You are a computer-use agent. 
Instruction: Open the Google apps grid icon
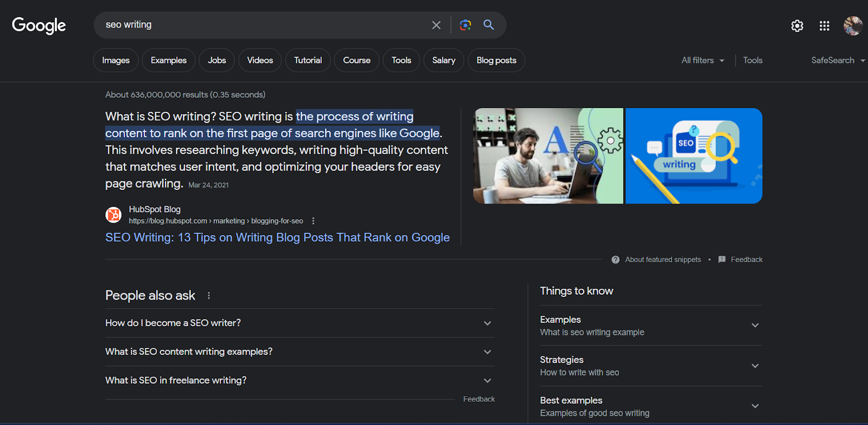825,26
